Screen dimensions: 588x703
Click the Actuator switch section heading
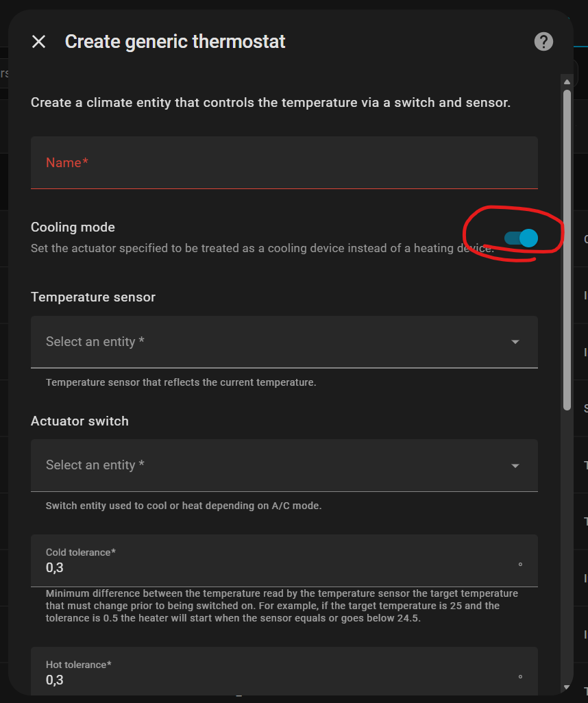click(79, 421)
